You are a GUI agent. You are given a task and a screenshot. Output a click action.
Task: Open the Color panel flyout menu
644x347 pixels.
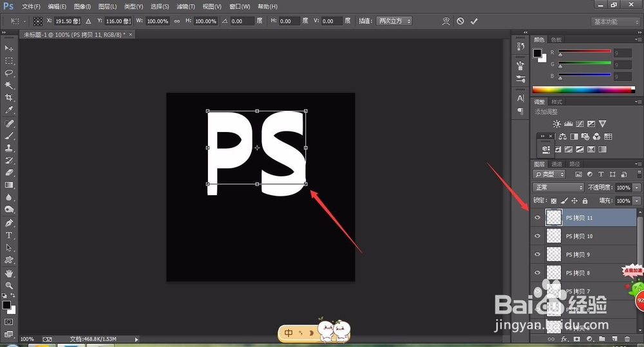[x=638, y=39]
